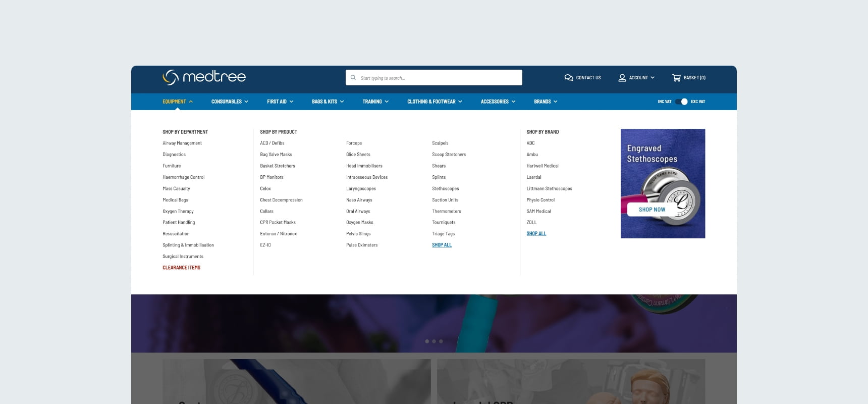
Task: Click the Contact Us link text
Action: click(x=588, y=78)
